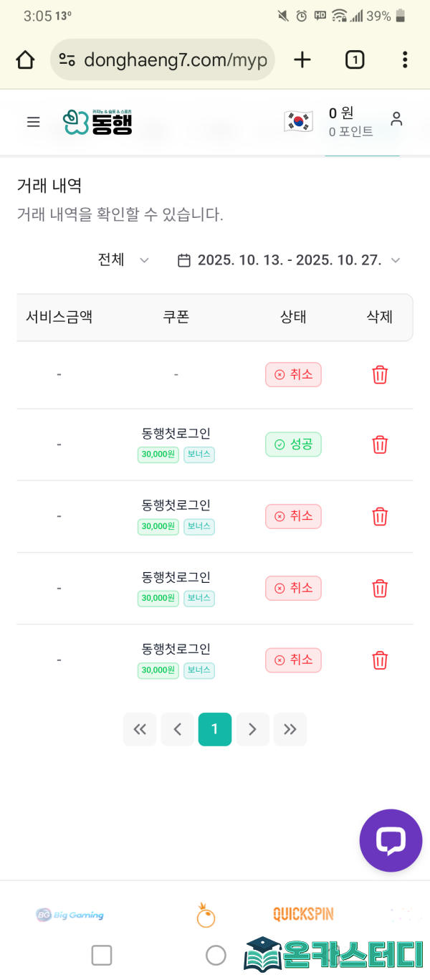Delete the first transaction with trash icon
This screenshot has height=980, width=430.
(x=380, y=374)
